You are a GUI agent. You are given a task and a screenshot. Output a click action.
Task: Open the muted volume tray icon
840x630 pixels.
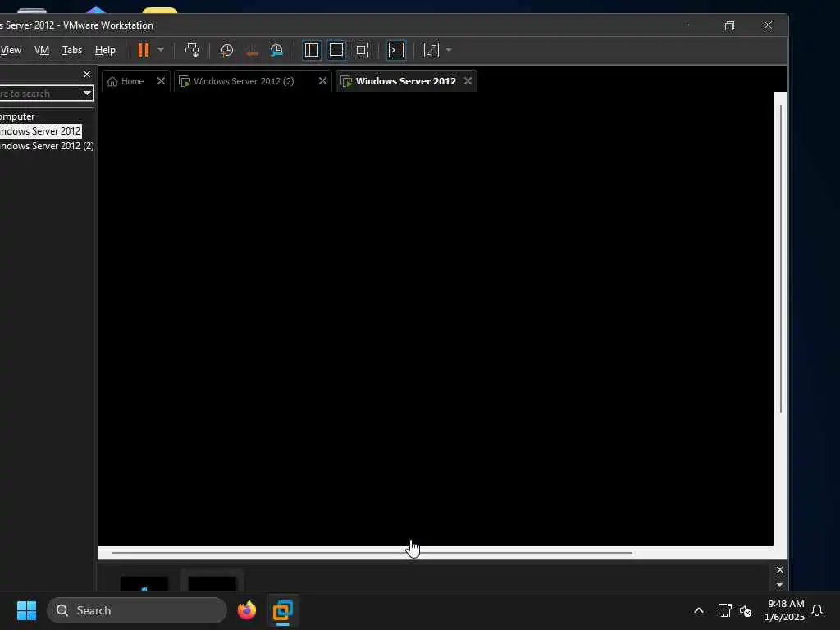pyautogui.click(x=746, y=610)
